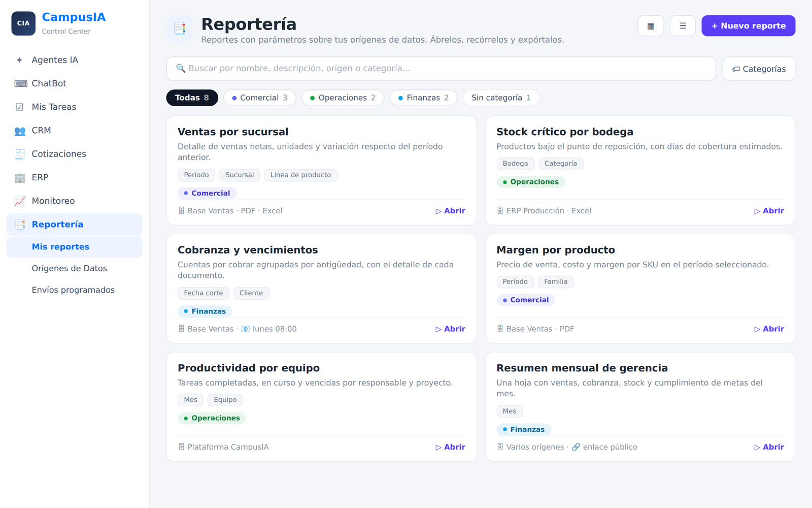
Task: Open the Resumen mensual de gerencia report
Action: pyautogui.click(x=769, y=447)
